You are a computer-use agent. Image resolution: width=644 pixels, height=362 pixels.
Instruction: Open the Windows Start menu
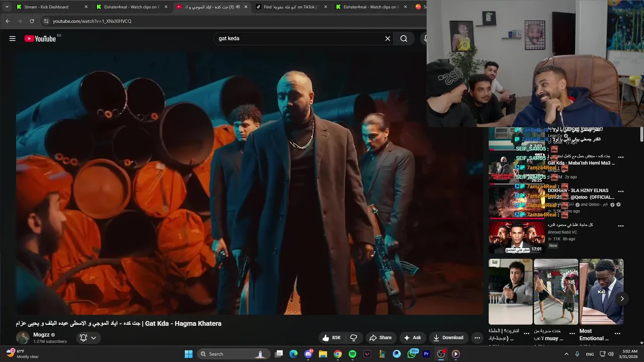tap(189, 354)
